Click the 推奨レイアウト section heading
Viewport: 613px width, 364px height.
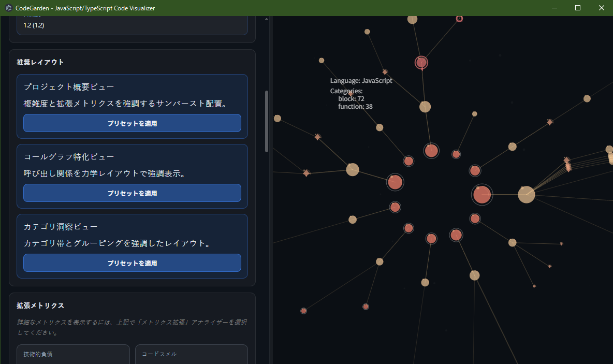click(40, 62)
